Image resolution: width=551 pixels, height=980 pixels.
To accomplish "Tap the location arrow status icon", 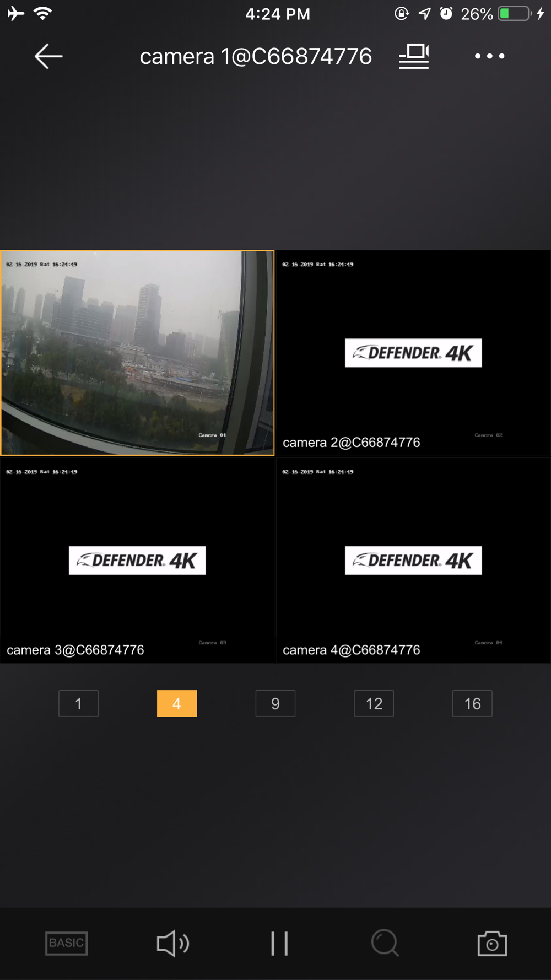I will point(425,13).
